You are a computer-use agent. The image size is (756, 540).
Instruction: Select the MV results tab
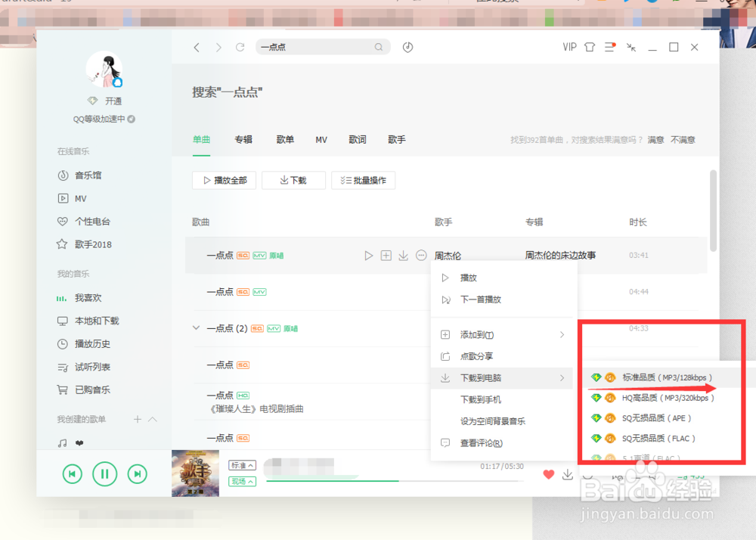click(x=321, y=140)
